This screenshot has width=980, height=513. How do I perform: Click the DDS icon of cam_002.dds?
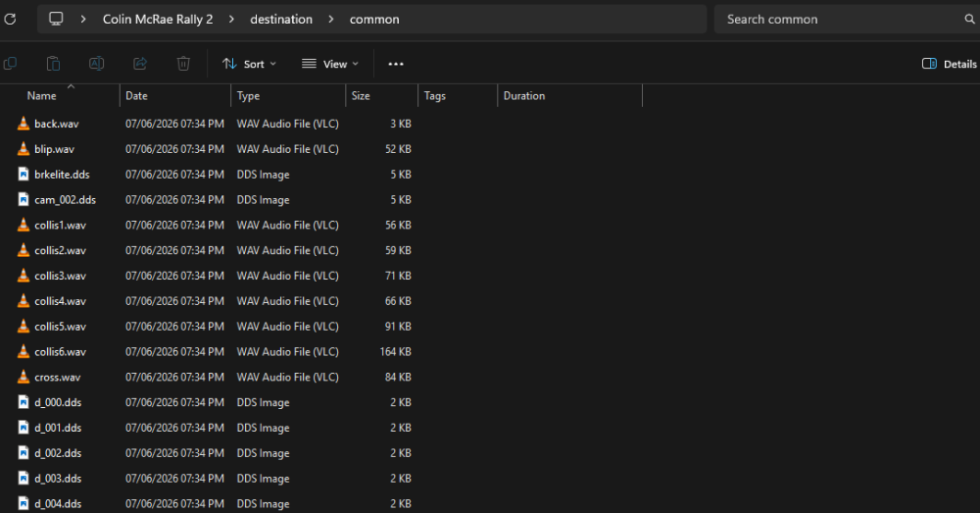(x=24, y=199)
